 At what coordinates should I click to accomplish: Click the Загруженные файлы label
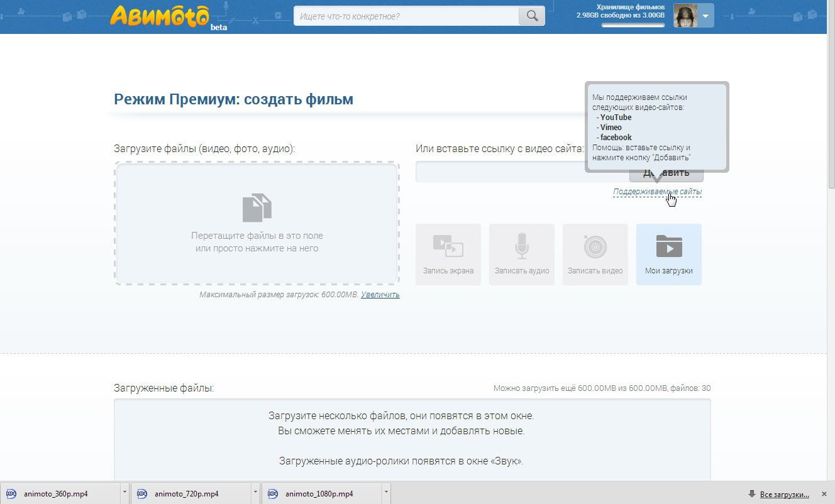(163, 388)
